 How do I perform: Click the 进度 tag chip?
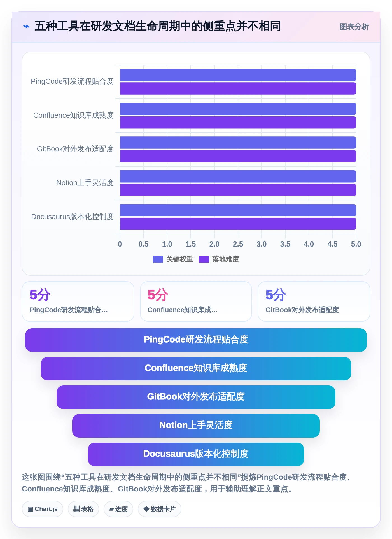(x=118, y=509)
